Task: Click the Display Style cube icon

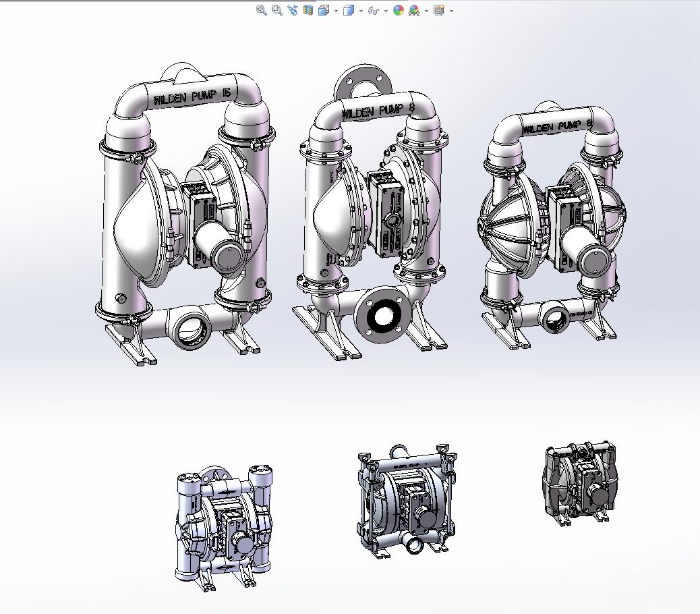Action: 349,10
